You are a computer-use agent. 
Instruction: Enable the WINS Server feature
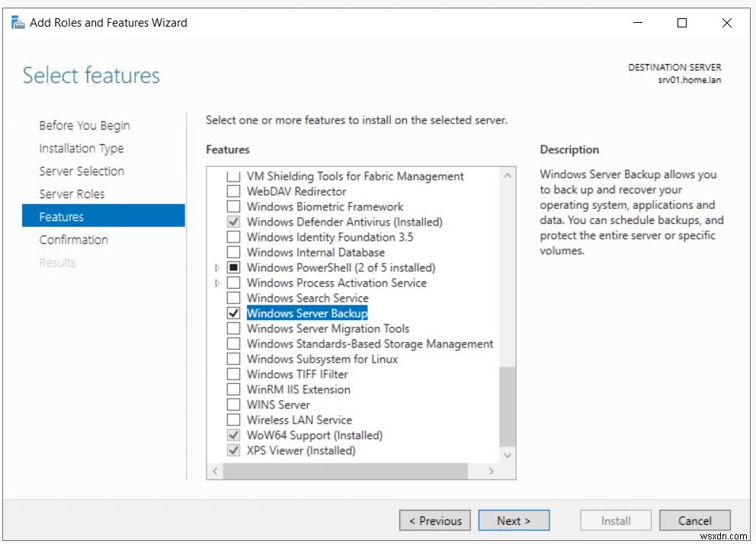click(x=234, y=405)
